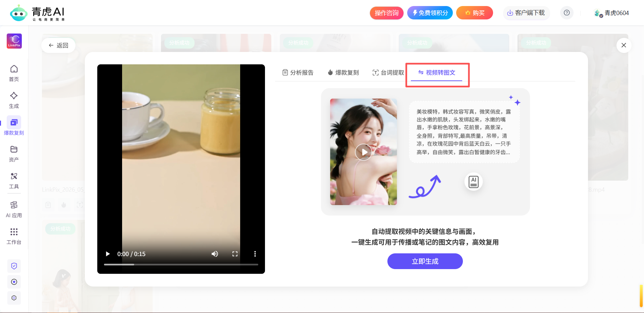
Task: Click the 0:00 / 0:15 time display
Action: point(131,254)
